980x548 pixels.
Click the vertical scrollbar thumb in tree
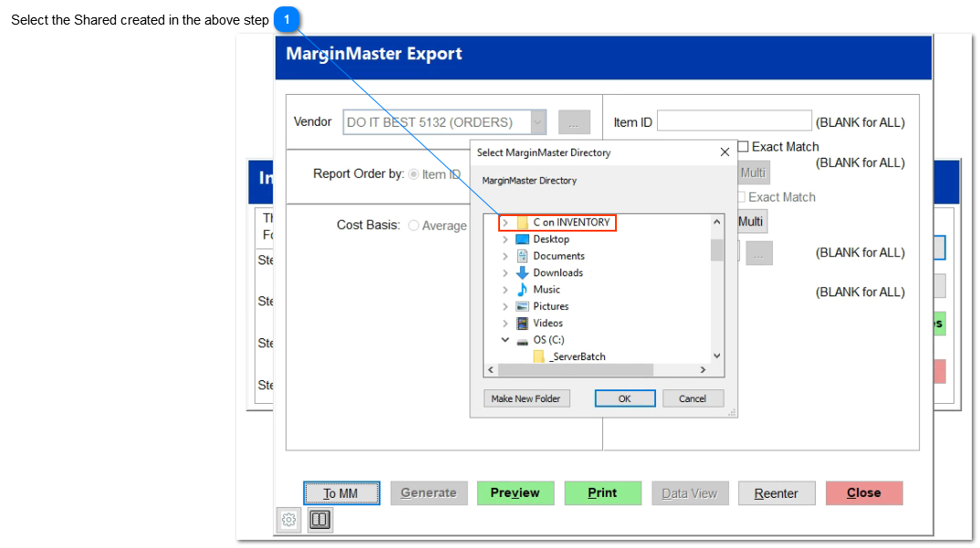click(x=717, y=250)
